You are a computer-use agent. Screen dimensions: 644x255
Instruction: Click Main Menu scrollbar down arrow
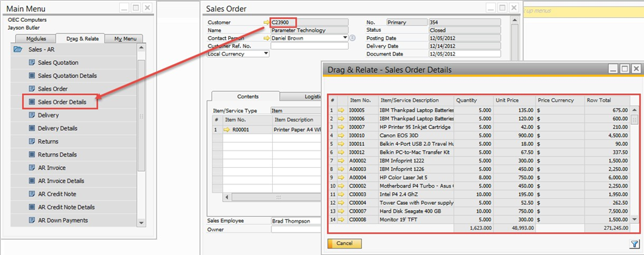point(141,223)
